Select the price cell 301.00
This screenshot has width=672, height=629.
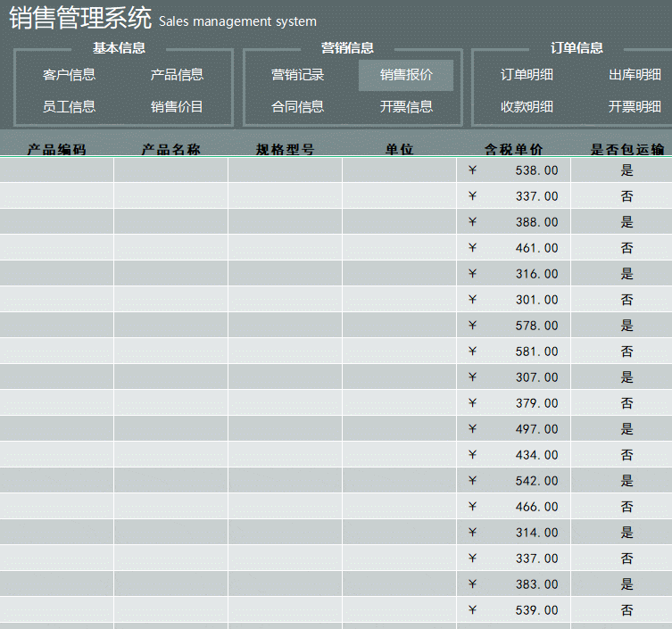coord(513,300)
